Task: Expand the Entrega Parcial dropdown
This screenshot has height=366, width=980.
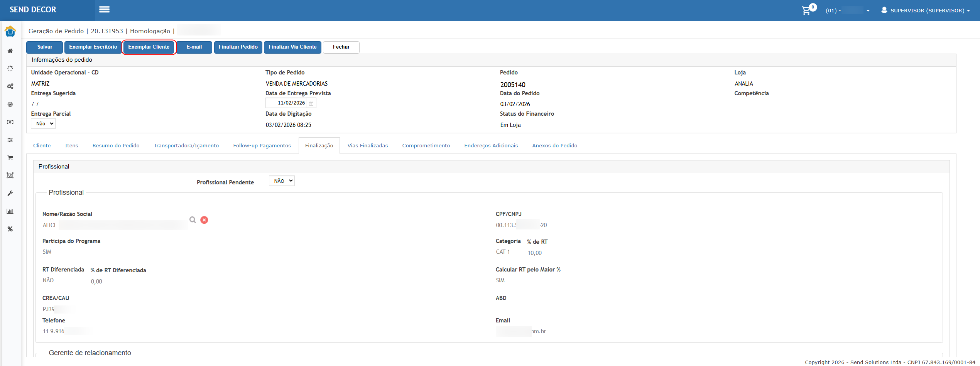Action: pyautogui.click(x=43, y=124)
